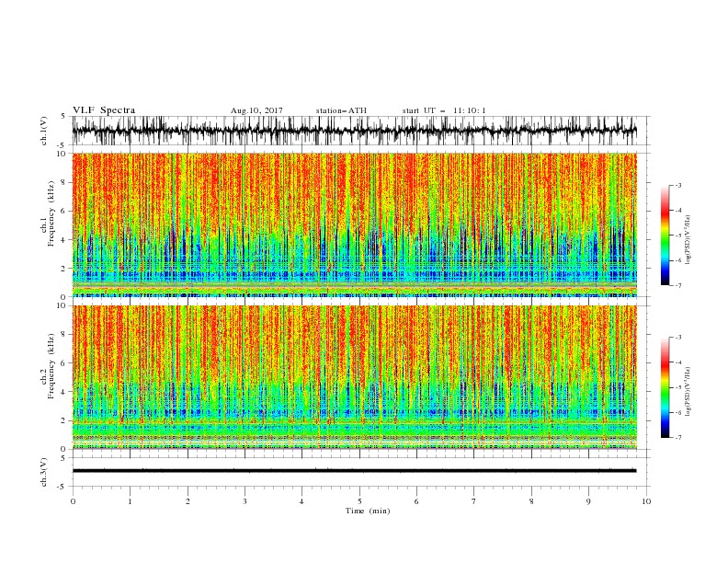
Task: Click the time axis tick label "7"
Action: [474, 501]
